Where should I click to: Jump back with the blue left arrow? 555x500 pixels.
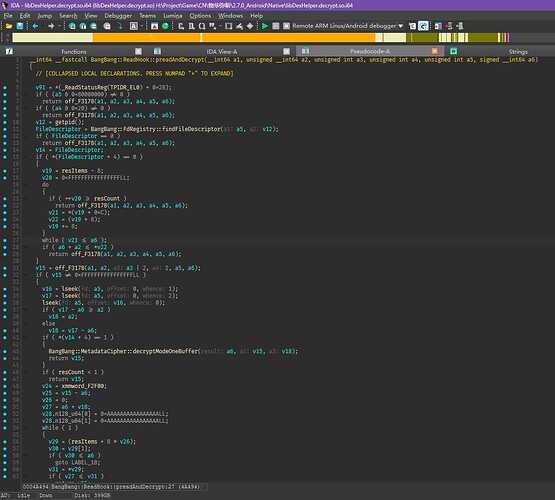(x=35, y=26)
